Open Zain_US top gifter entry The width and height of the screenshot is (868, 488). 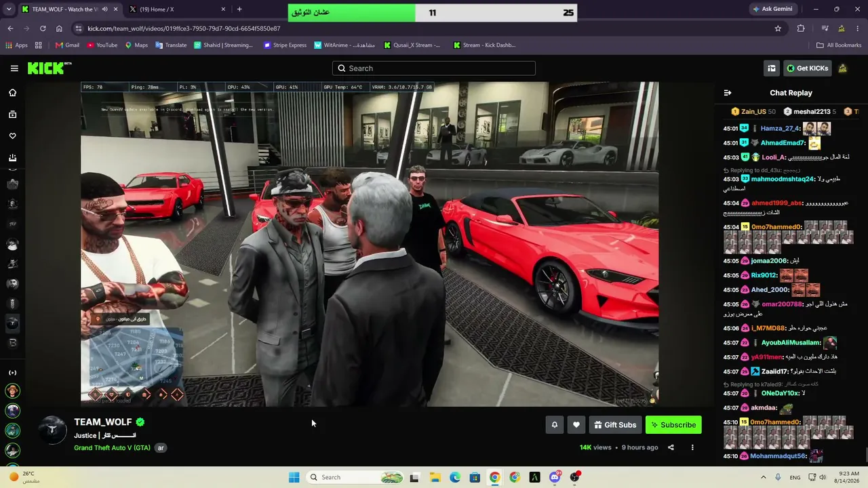pos(753,112)
